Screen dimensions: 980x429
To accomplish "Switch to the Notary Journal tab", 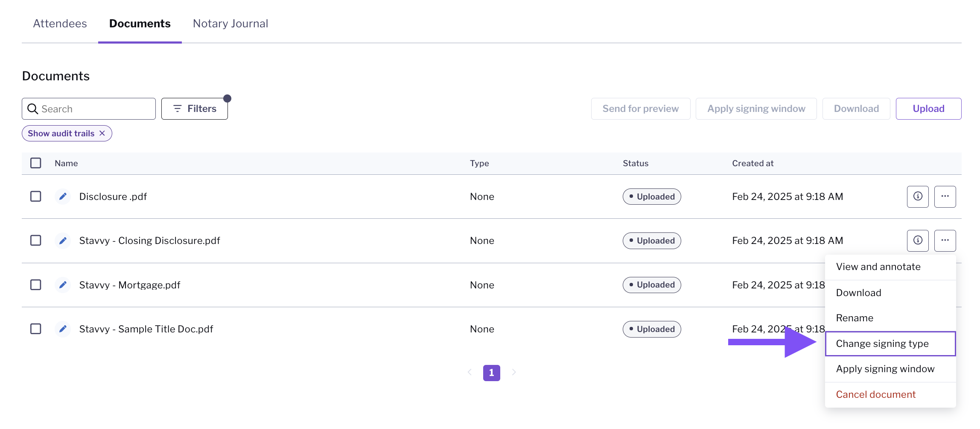I will (230, 24).
